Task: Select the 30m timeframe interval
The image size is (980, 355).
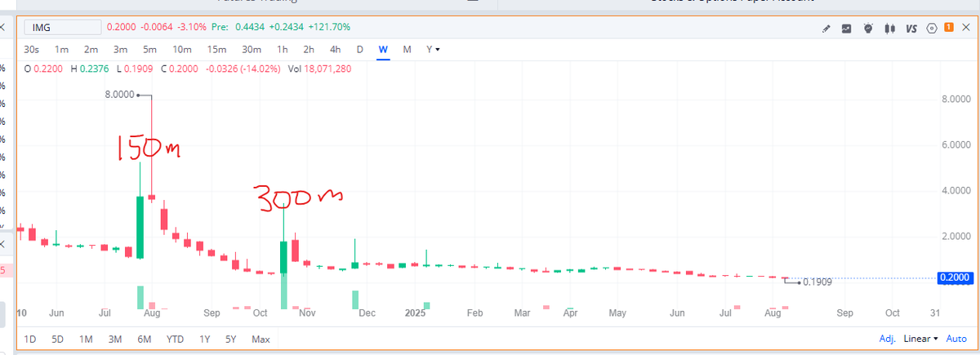Action: click(252, 50)
